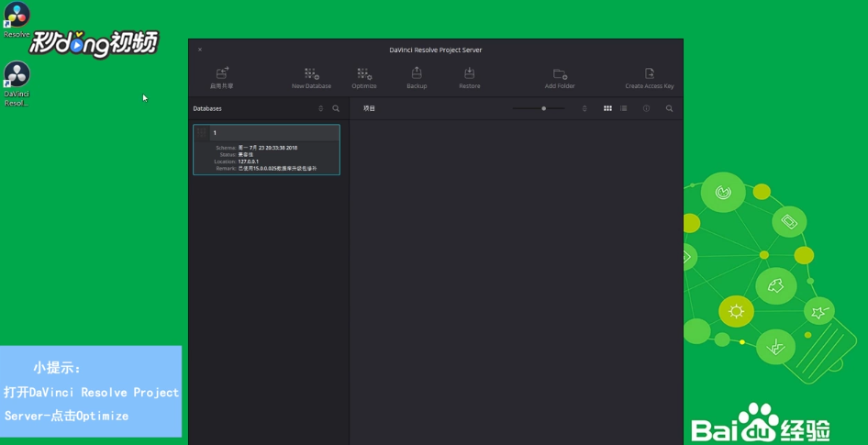Click the Remark text for database 1
Screen dimensions: 868x445
click(x=277, y=168)
